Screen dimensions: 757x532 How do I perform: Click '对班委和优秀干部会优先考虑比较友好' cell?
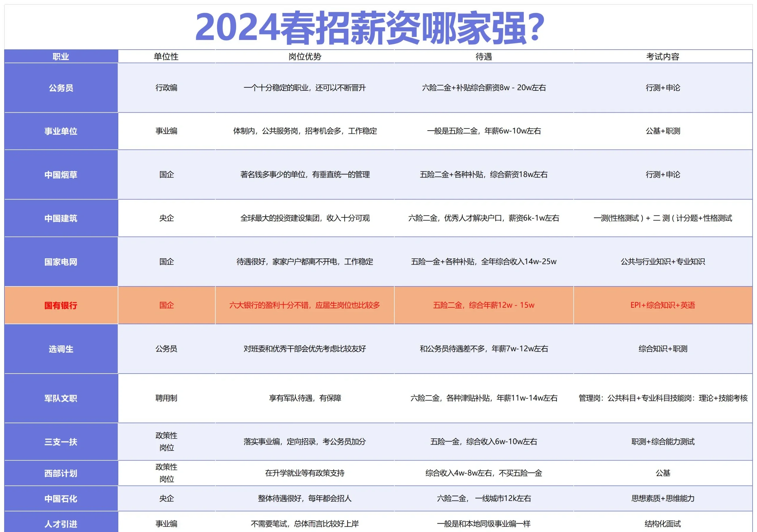(305, 349)
